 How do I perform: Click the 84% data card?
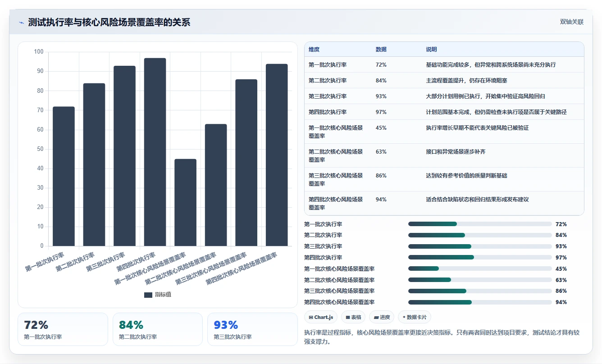(158, 329)
